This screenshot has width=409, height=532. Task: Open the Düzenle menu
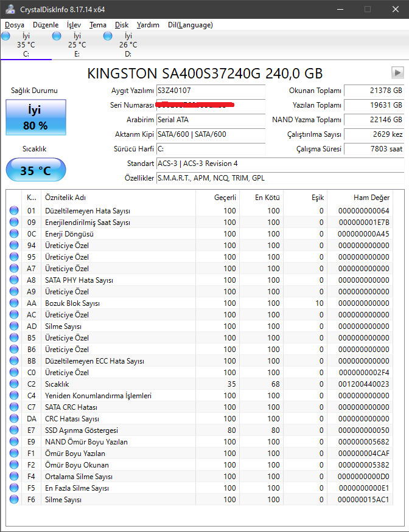tap(46, 25)
